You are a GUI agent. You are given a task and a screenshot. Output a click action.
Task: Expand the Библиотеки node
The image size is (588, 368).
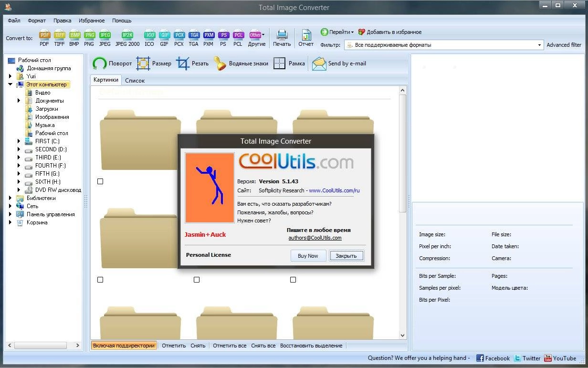click(10, 198)
